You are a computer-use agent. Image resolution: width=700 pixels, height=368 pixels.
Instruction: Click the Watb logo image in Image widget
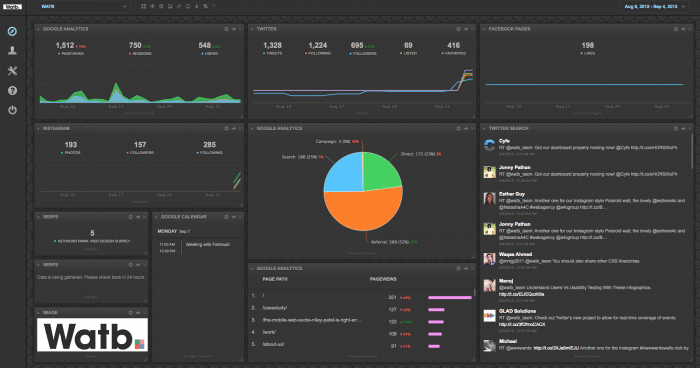coord(92,335)
